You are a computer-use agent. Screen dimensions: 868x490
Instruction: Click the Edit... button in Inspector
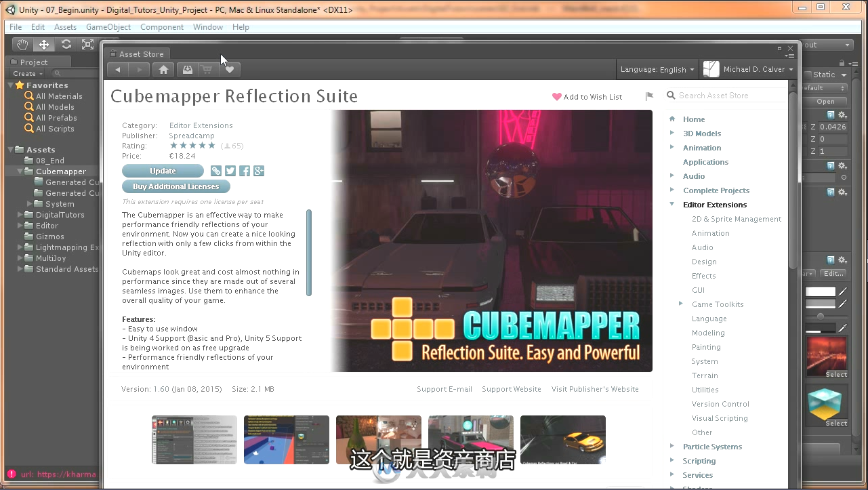(833, 274)
